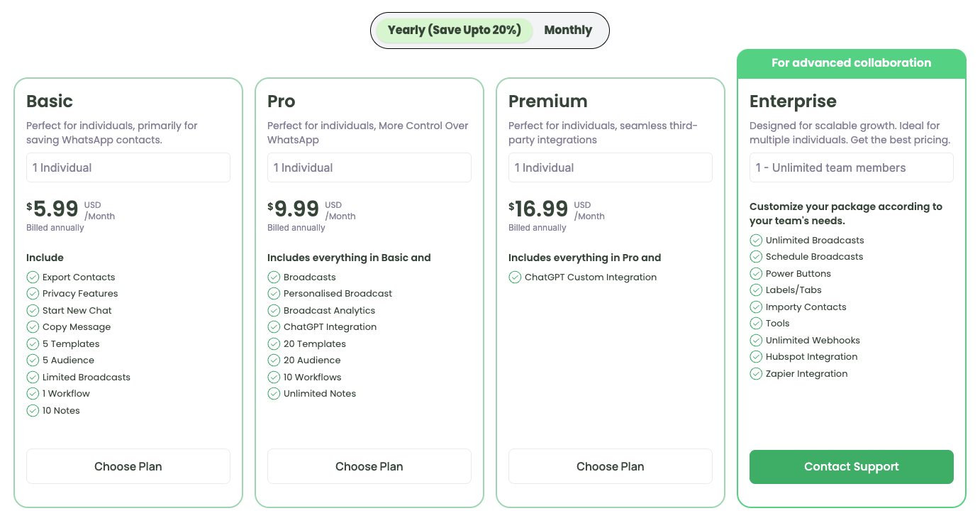Viewport: 980px width, 523px height.
Task: Click the Contact Support button
Action: pos(852,466)
